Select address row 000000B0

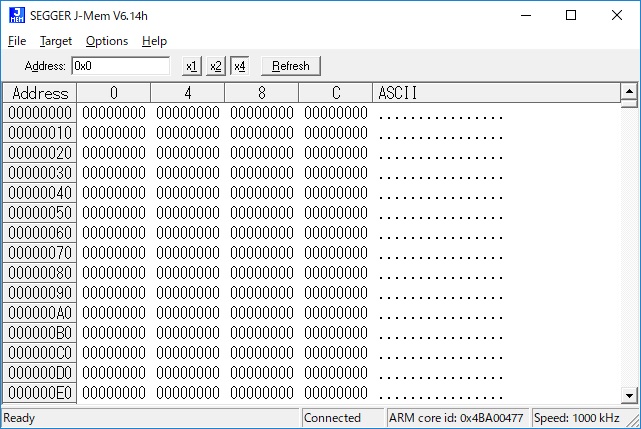(x=40, y=333)
